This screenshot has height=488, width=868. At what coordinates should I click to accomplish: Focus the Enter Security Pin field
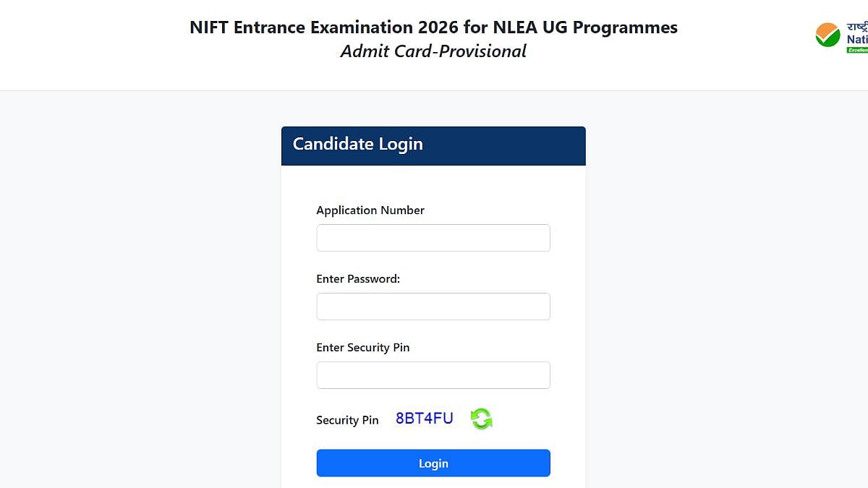(x=433, y=374)
